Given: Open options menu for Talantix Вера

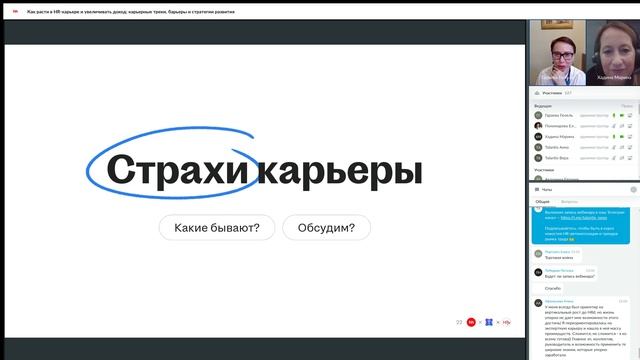Looking at the screenshot, I should coord(630,158).
